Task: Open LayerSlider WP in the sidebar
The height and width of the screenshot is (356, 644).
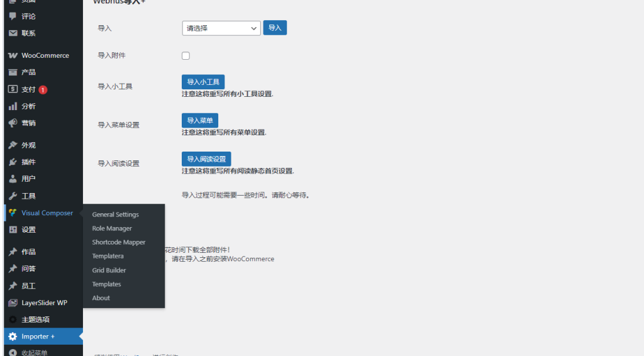Action: tap(43, 303)
